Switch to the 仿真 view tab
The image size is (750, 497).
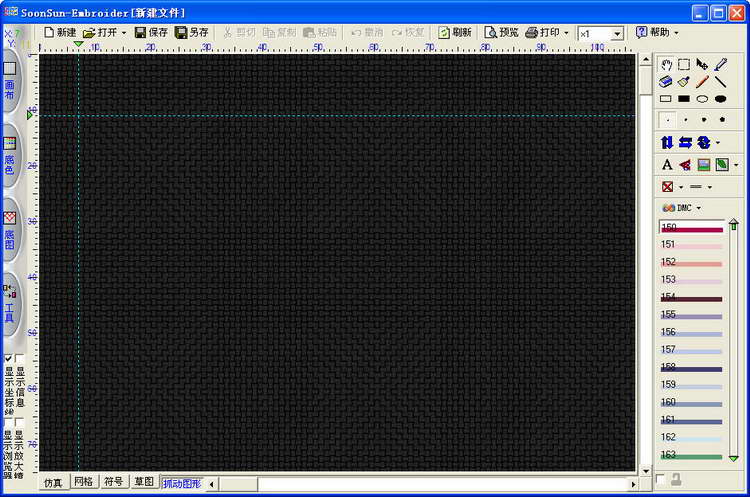click(x=53, y=483)
